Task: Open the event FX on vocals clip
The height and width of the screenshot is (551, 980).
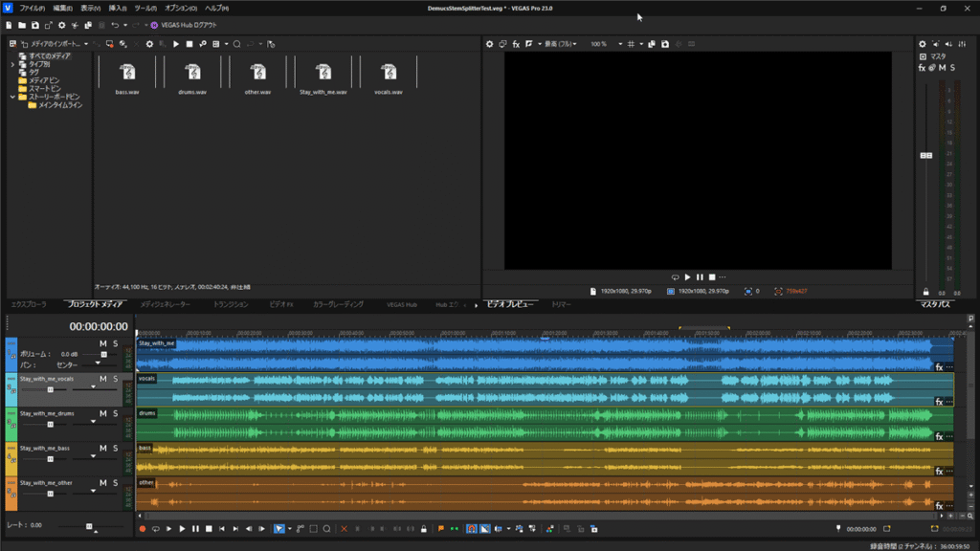Action: coord(940,403)
